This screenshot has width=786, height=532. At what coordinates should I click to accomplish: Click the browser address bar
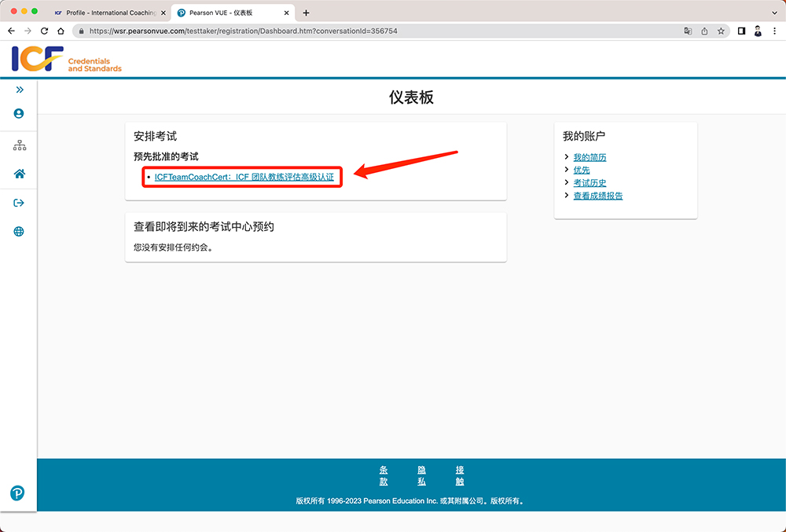(x=377, y=31)
